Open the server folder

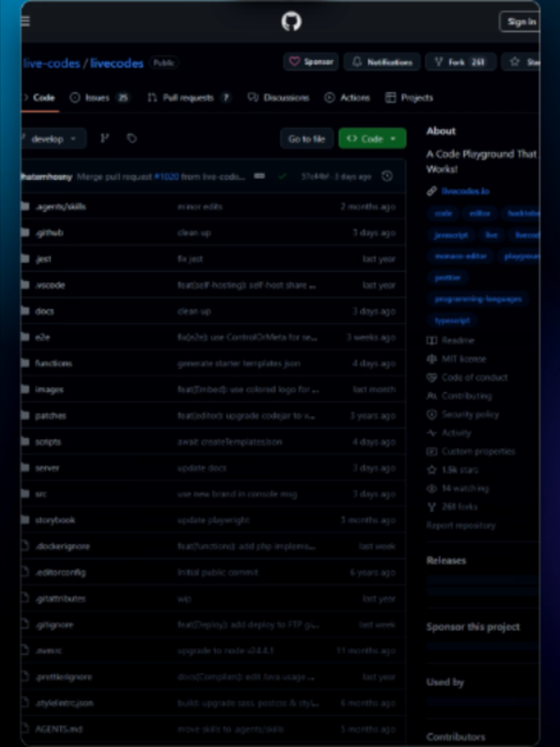coord(47,468)
